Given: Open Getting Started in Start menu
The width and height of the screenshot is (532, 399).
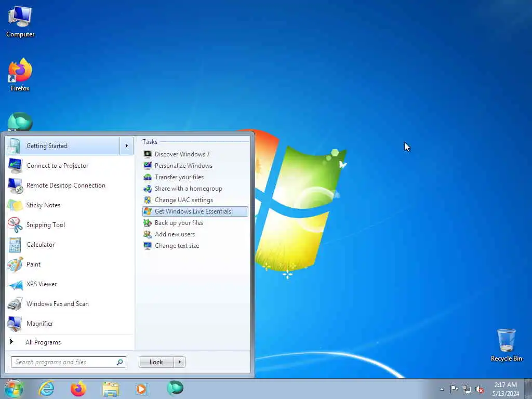Looking at the screenshot, I should [x=63, y=146].
